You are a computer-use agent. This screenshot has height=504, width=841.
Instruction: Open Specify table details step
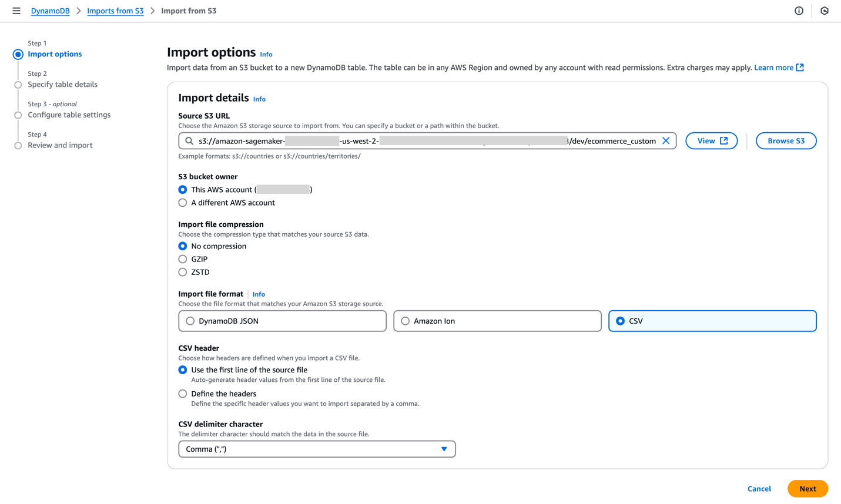click(62, 85)
